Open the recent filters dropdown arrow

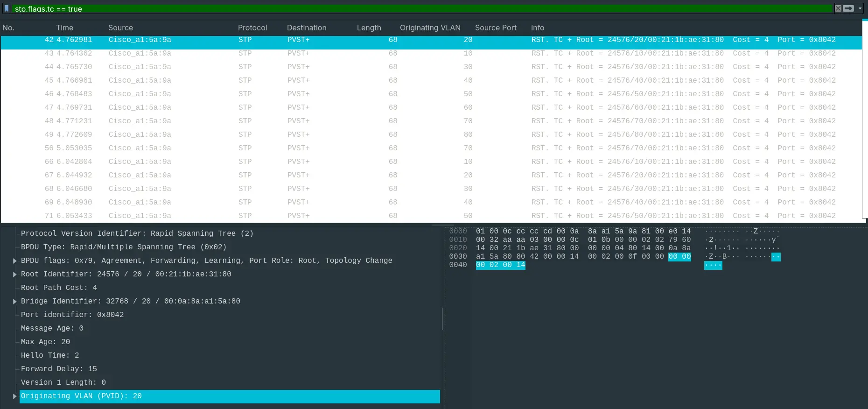tap(860, 8)
